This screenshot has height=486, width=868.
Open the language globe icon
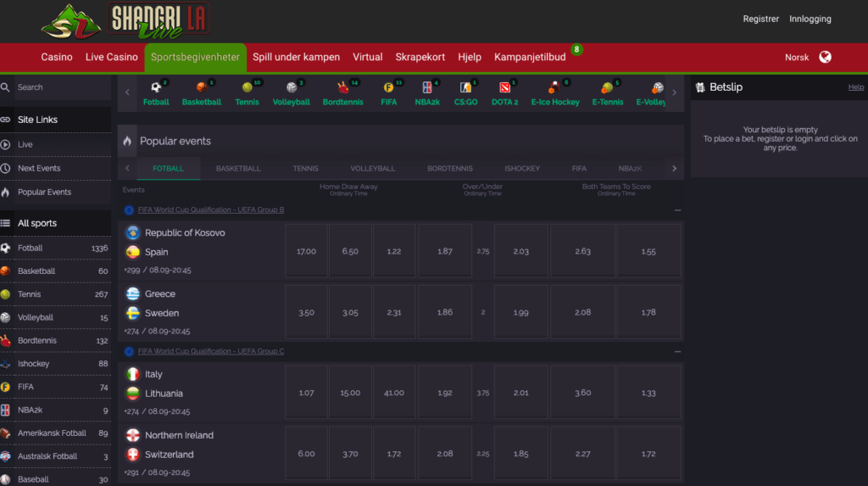[825, 57]
